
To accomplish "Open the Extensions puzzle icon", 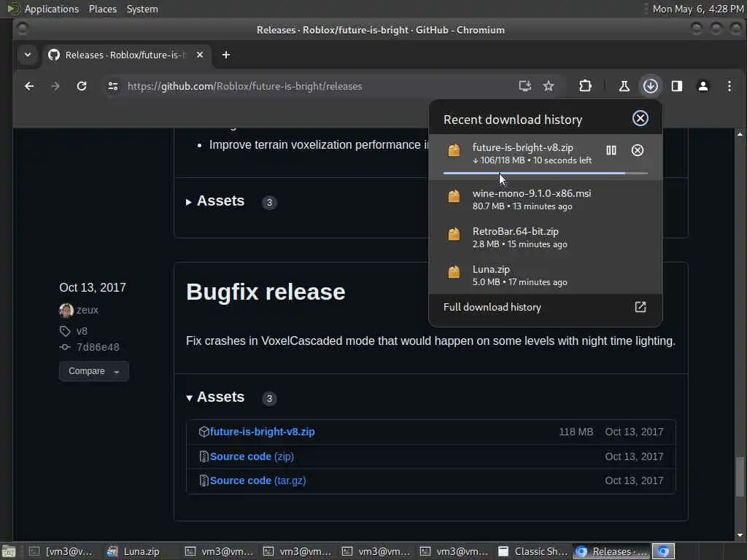I will pos(585,86).
